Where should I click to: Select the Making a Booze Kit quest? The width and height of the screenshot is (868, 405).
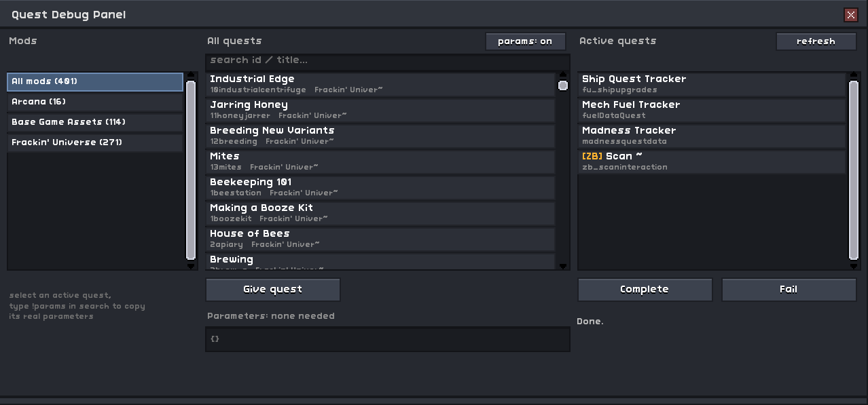(380, 213)
